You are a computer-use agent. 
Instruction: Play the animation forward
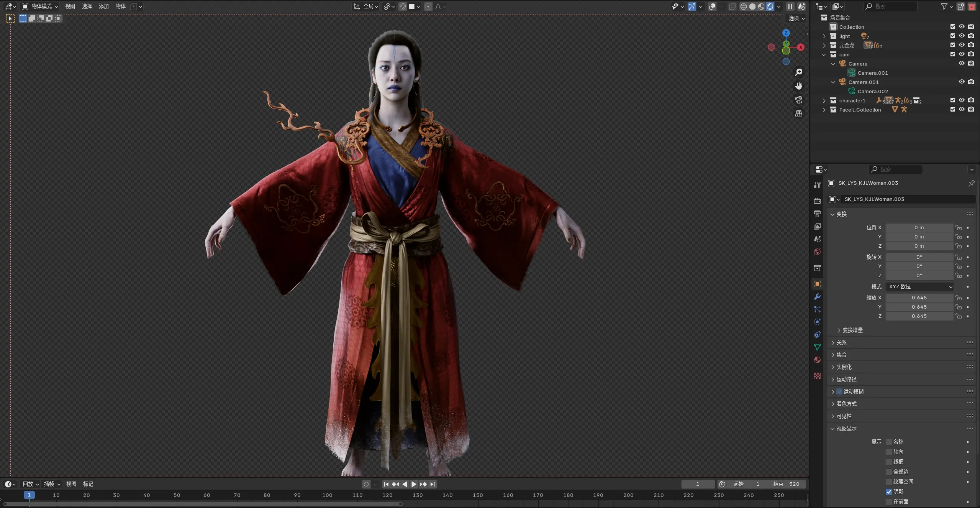(414, 484)
